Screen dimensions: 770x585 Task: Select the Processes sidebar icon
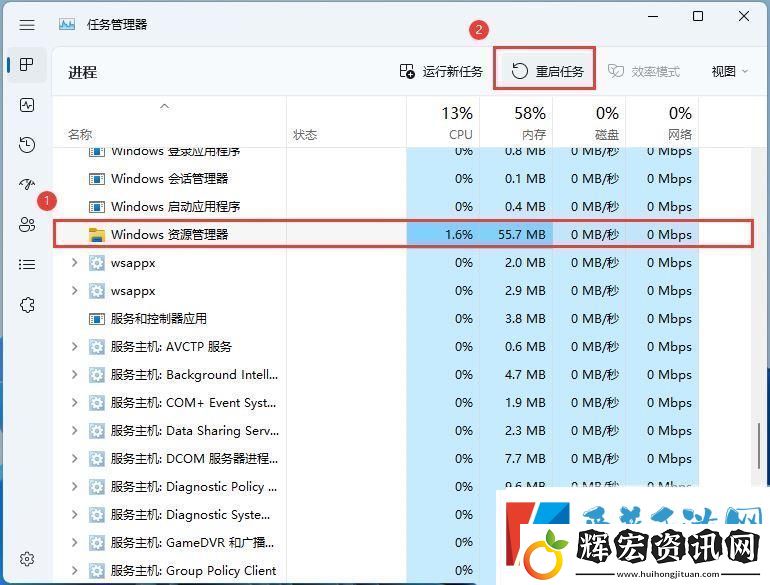27,64
